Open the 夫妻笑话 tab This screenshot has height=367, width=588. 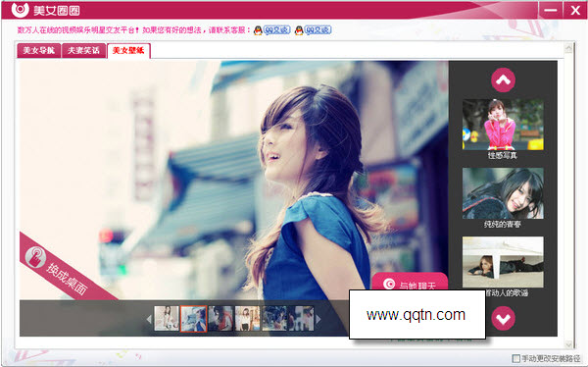coord(83,50)
